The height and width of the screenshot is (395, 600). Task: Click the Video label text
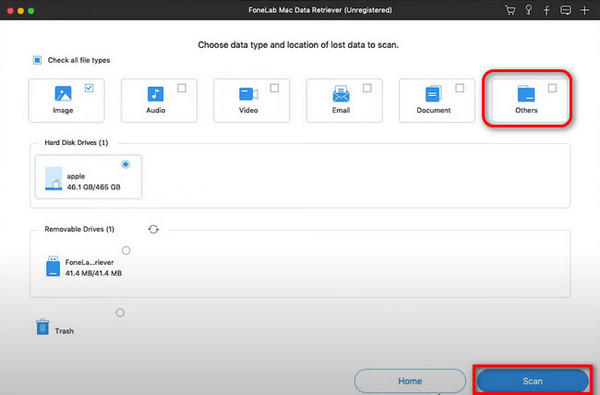click(x=248, y=110)
